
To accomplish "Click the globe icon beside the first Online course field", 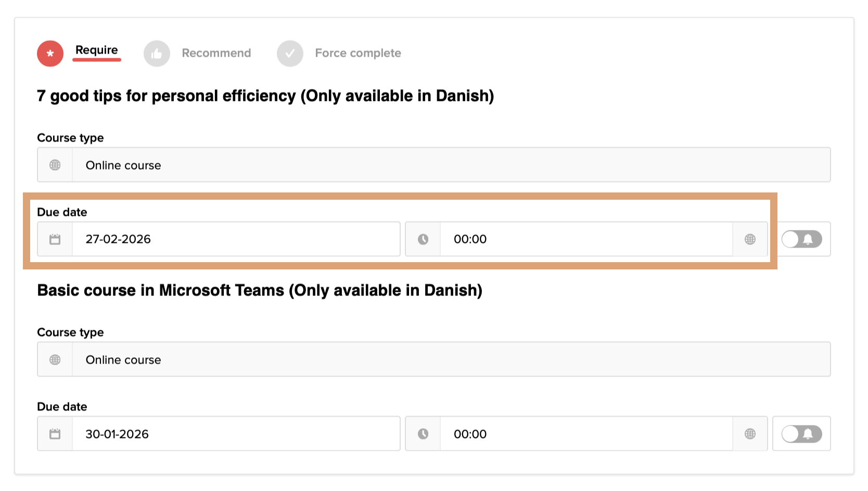I will (55, 165).
